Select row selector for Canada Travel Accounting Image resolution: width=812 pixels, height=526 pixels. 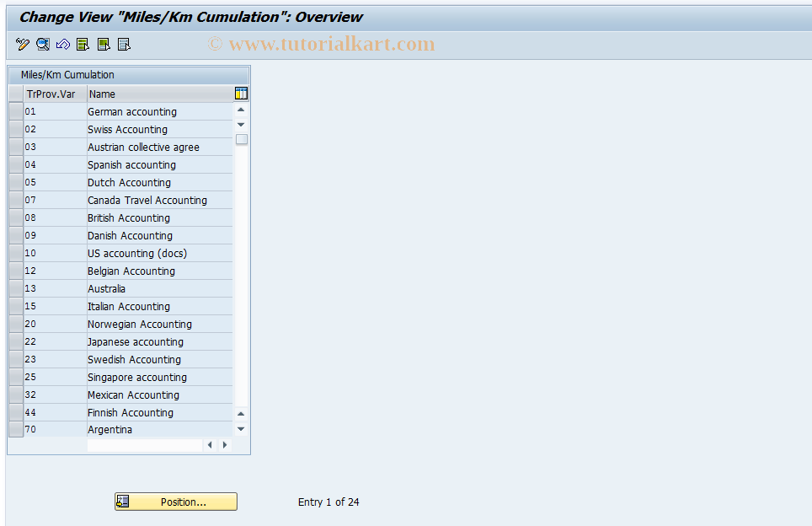(x=16, y=200)
